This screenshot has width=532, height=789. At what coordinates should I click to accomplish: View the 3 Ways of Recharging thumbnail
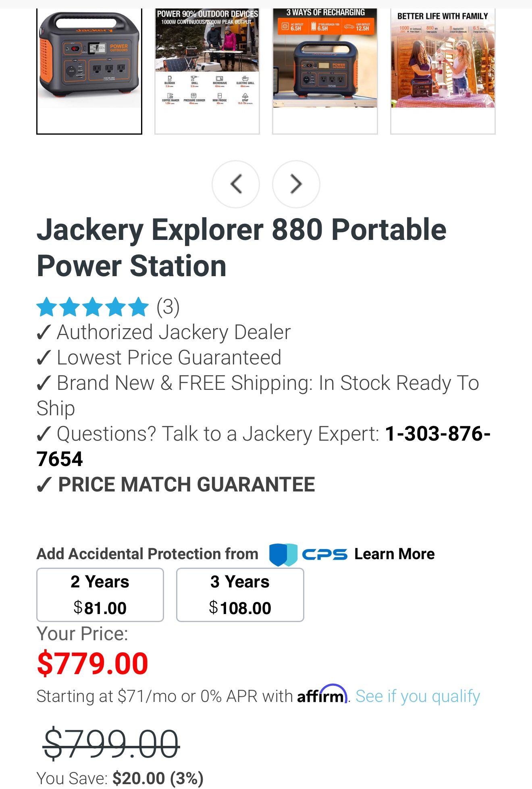pos(325,71)
